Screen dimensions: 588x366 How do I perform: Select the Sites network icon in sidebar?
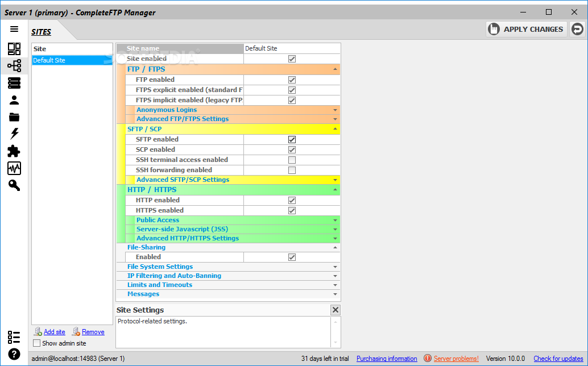[x=14, y=66]
